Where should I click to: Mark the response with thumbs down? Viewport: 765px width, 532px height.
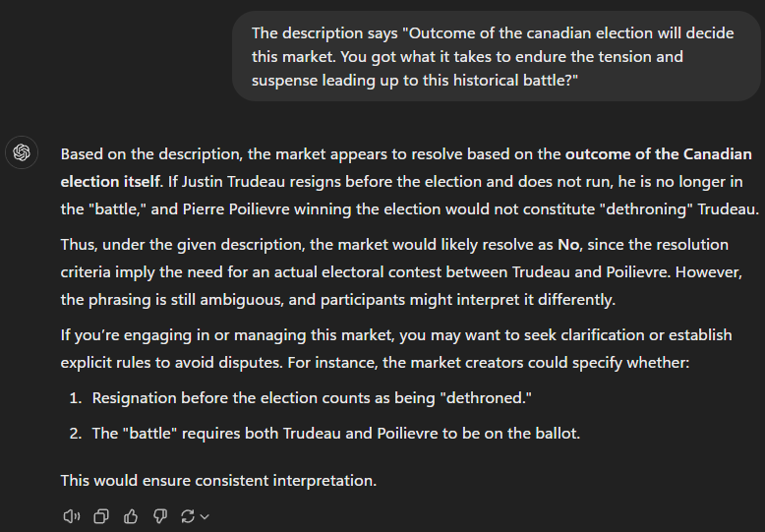[160, 516]
